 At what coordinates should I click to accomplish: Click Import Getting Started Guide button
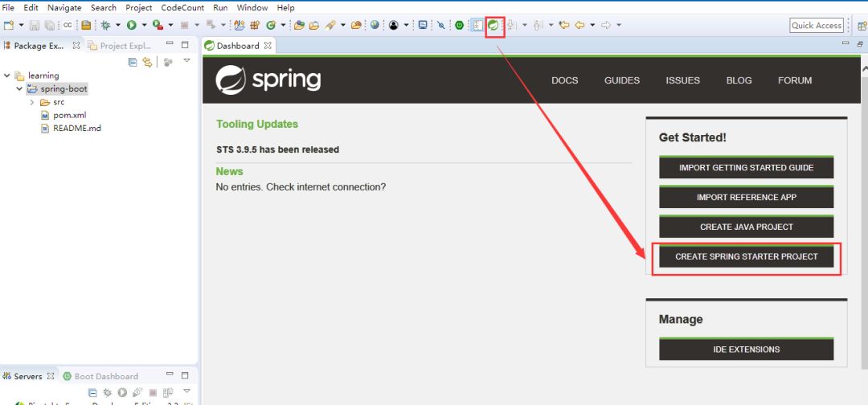[746, 167]
